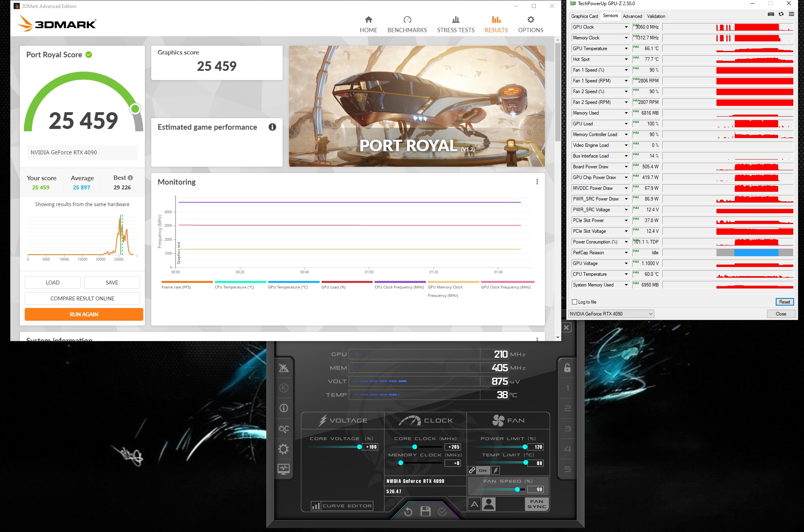Open GPU Voltage sensor dropdown
804x532 pixels.
pyautogui.click(x=626, y=263)
